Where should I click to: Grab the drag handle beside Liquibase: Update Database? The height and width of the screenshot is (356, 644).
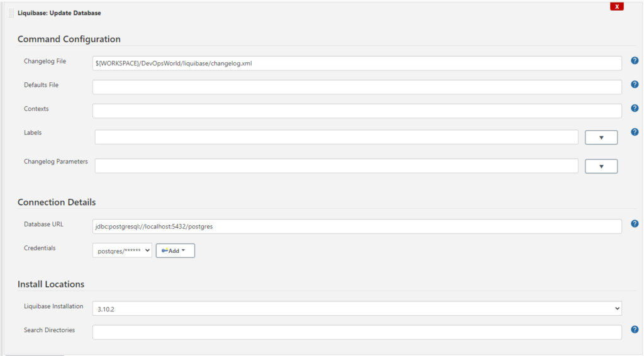[x=11, y=13]
